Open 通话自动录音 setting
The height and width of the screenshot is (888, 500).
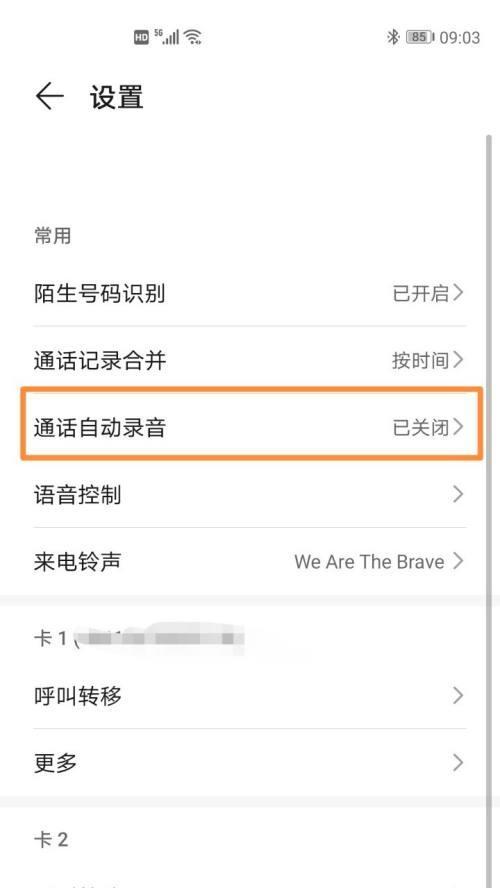(x=251, y=427)
